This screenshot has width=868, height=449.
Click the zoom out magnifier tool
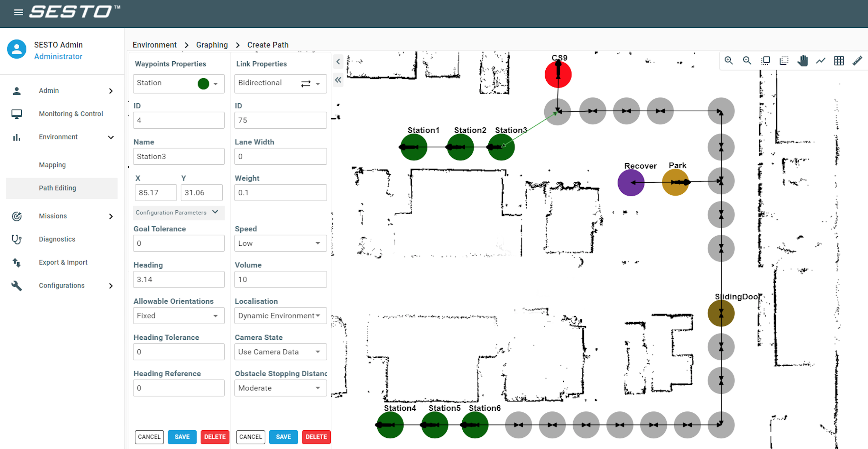coord(747,61)
